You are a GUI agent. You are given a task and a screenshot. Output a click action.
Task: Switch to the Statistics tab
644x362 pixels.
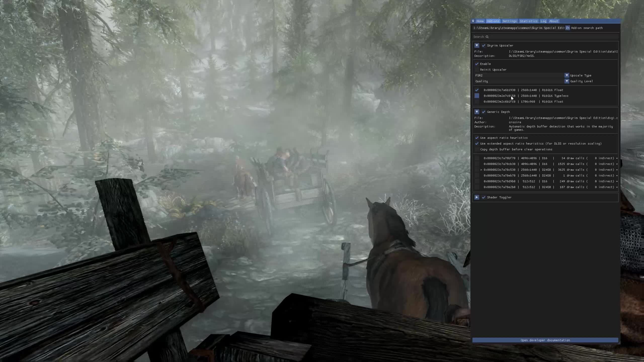[x=528, y=21]
